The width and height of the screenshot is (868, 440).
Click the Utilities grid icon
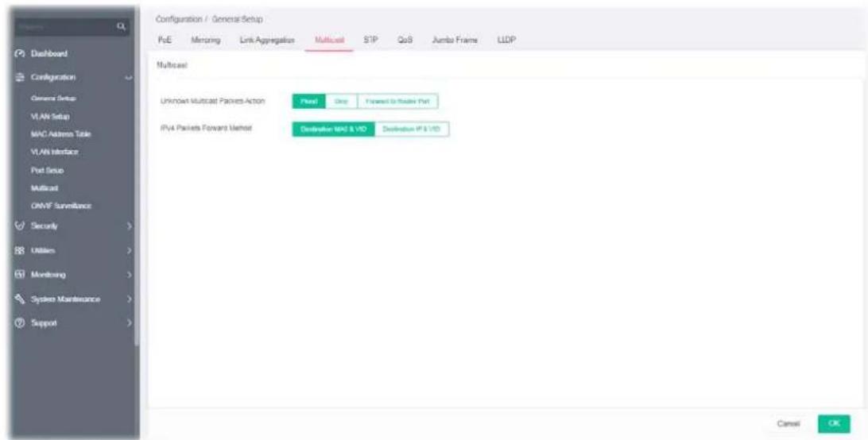21,250
